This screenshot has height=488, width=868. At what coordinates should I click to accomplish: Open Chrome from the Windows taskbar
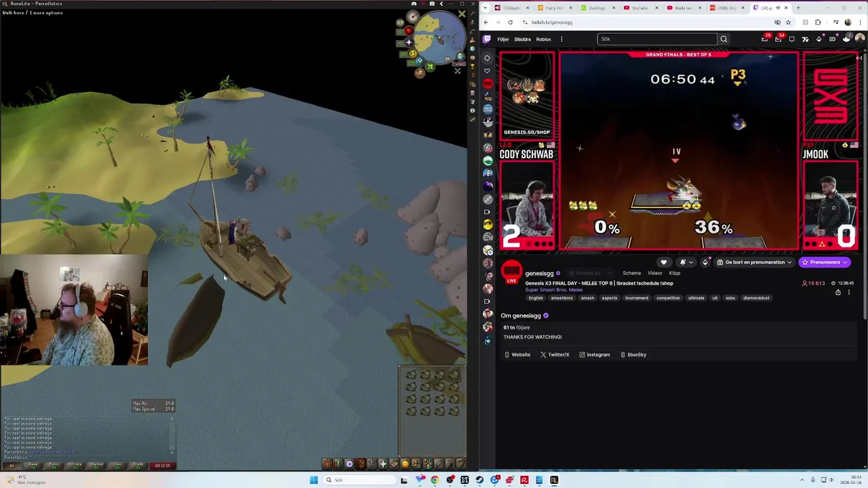click(435, 480)
